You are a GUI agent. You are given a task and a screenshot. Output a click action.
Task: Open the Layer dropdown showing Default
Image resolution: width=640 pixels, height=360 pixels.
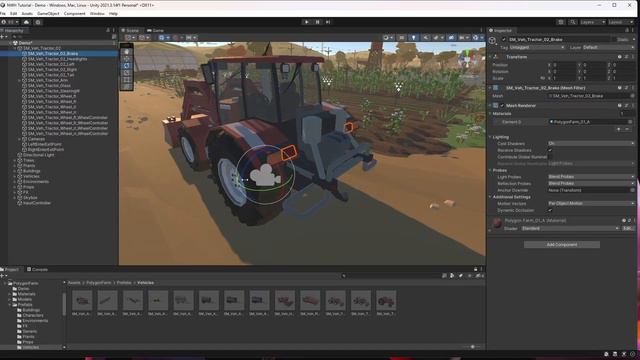[608, 47]
